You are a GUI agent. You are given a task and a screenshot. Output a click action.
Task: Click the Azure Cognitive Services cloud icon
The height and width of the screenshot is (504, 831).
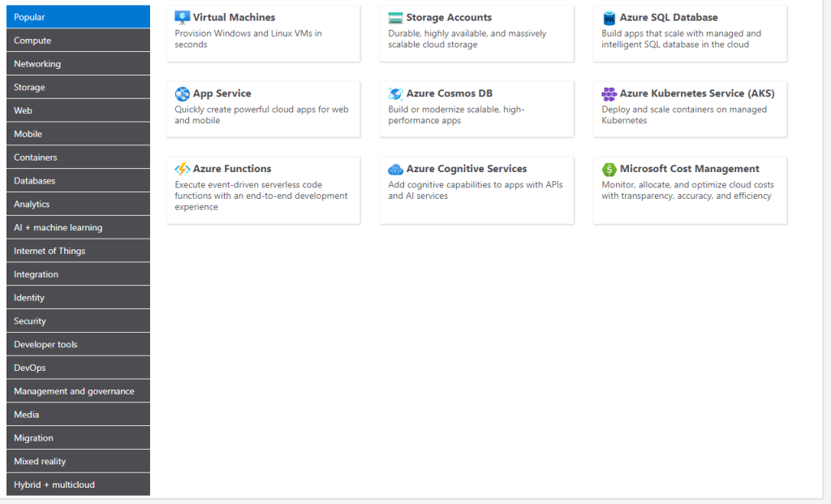coord(395,170)
